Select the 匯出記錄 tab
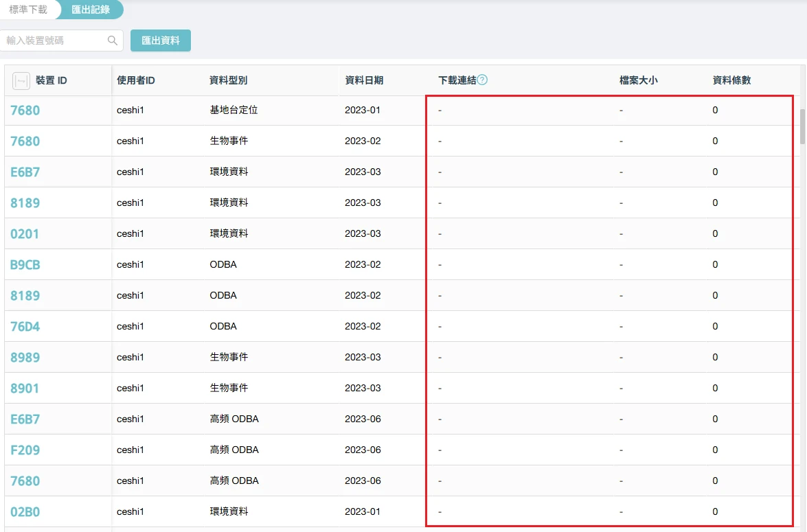This screenshot has height=532, width=807. click(x=91, y=10)
